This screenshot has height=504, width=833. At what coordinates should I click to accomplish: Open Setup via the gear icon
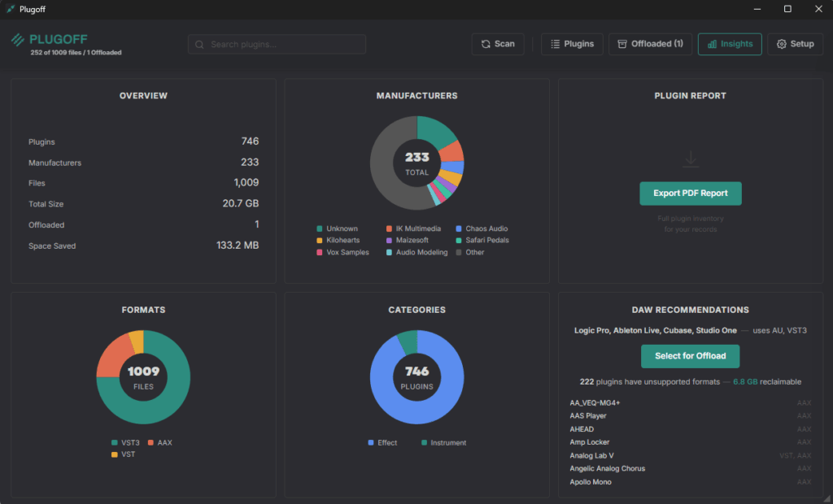(x=782, y=44)
